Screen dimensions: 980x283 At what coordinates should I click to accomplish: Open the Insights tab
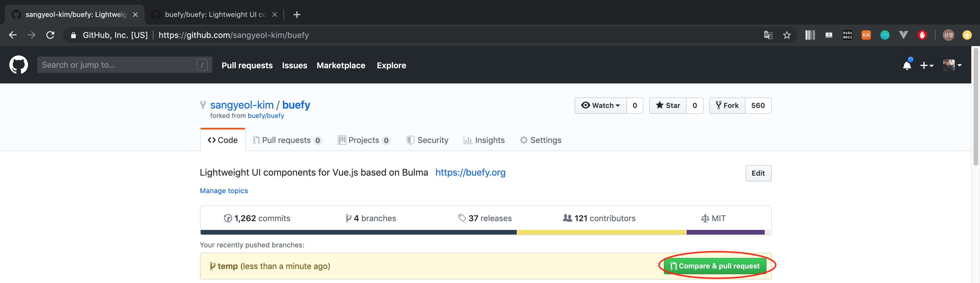click(x=484, y=140)
